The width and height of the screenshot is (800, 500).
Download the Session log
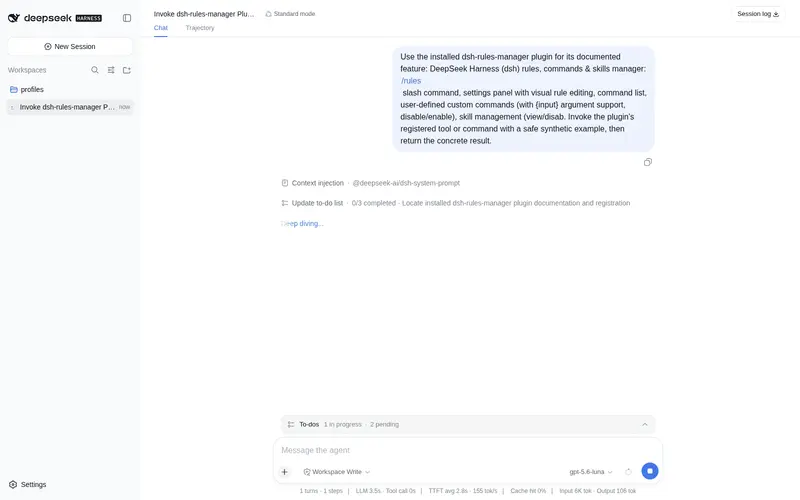pos(758,14)
